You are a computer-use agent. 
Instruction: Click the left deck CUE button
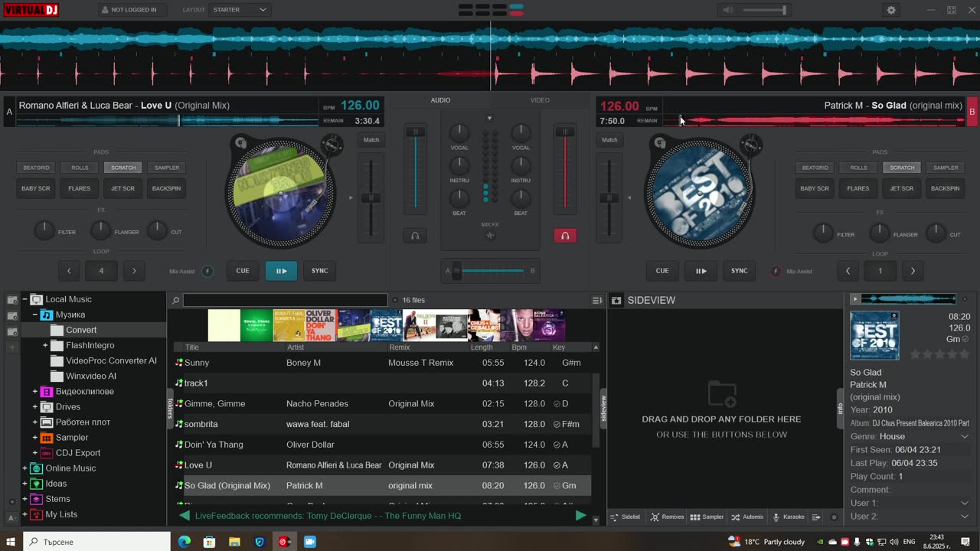pos(243,271)
